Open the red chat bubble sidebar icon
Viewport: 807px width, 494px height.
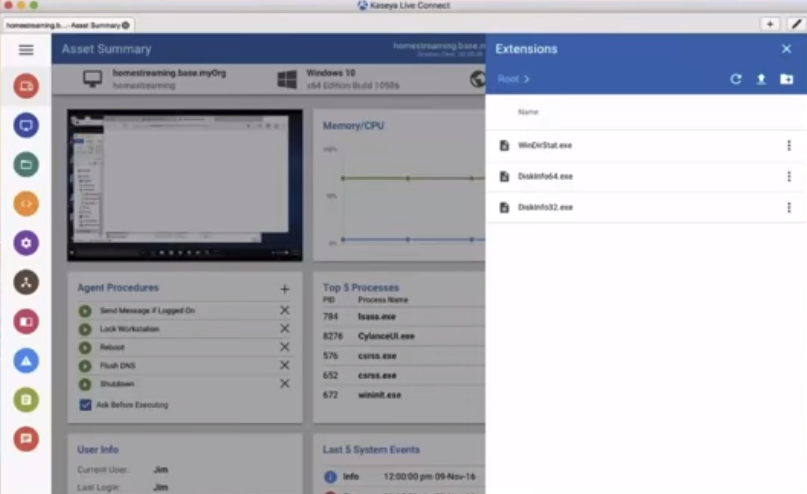[x=26, y=439]
